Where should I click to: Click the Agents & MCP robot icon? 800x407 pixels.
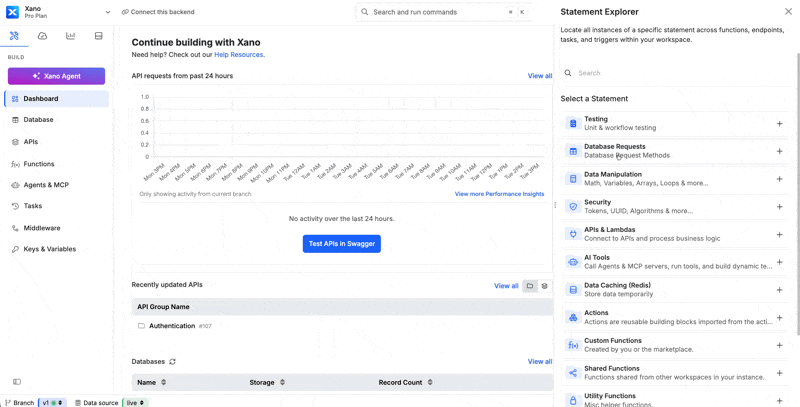tap(15, 185)
